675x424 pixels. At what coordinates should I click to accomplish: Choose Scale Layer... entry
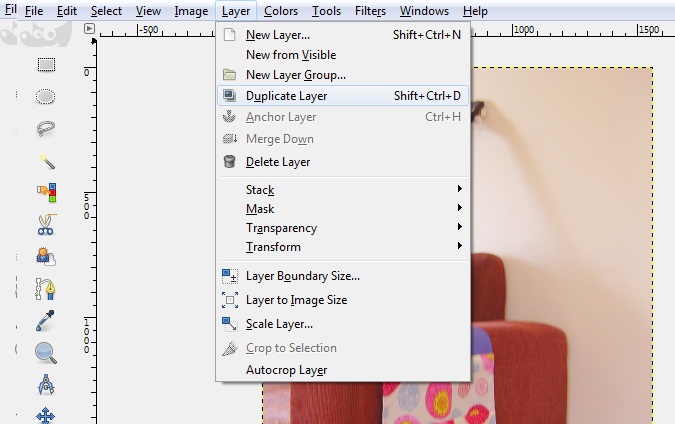[x=343, y=324]
